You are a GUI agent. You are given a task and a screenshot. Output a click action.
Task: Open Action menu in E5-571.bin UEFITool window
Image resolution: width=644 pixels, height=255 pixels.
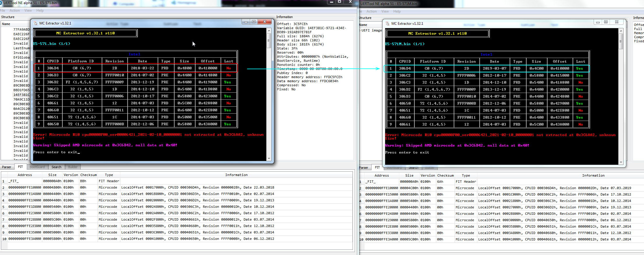[15, 10]
